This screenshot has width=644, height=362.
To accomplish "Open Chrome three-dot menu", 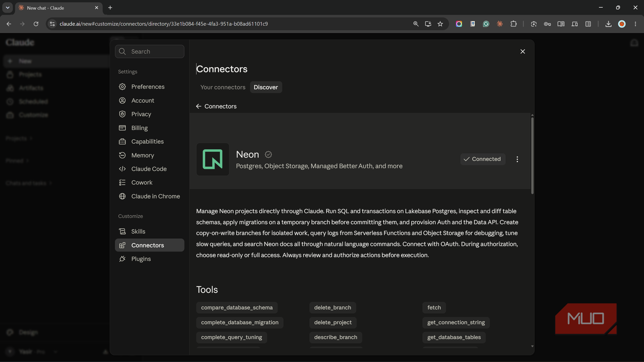I will pos(635,24).
